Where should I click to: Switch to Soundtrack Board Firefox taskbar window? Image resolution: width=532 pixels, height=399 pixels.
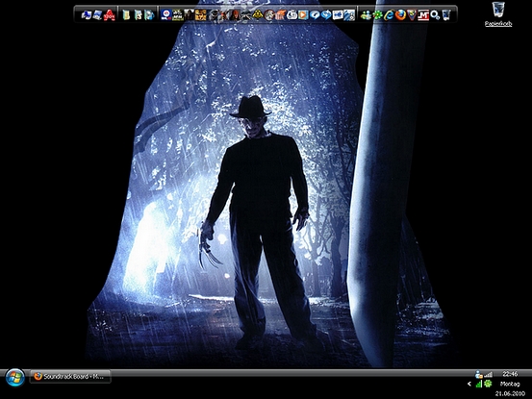click(70, 377)
